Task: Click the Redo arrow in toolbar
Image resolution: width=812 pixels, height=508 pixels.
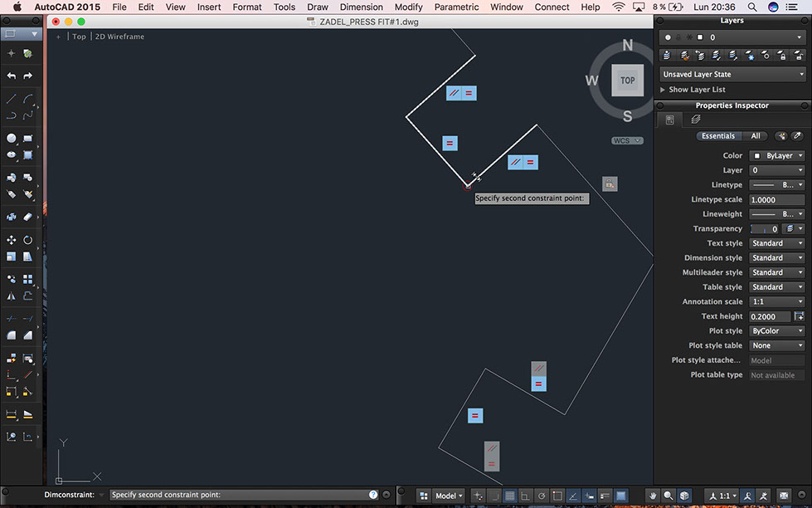Action: [x=28, y=76]
